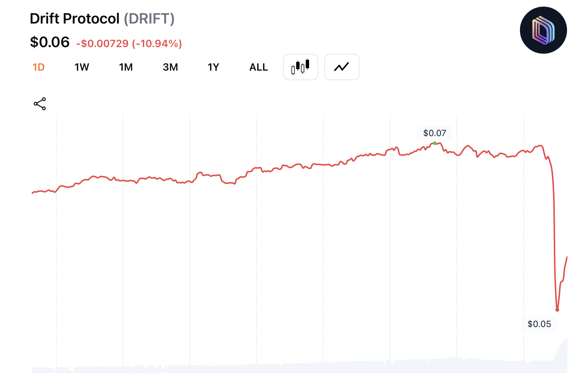Click the Drift Protocol logo
Image resolution: width=588 pixels, height=384 pixels.
tap(543, 30)
